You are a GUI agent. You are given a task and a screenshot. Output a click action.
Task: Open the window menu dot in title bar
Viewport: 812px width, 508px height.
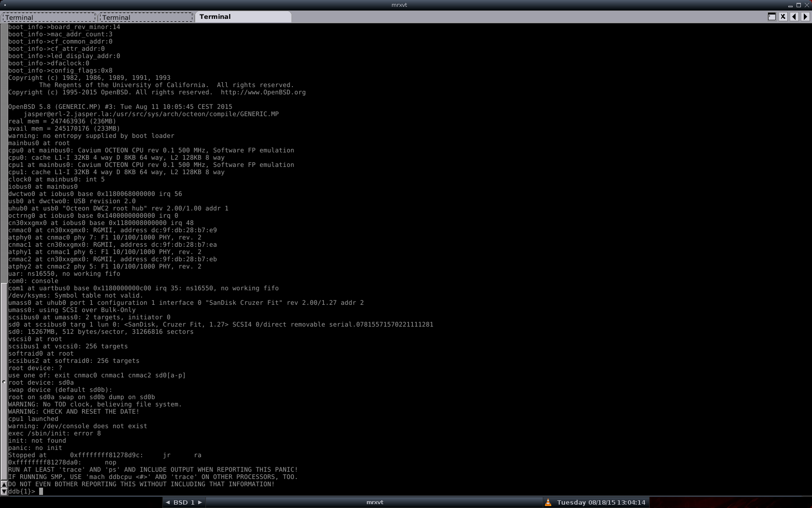(x=5, y=5)
